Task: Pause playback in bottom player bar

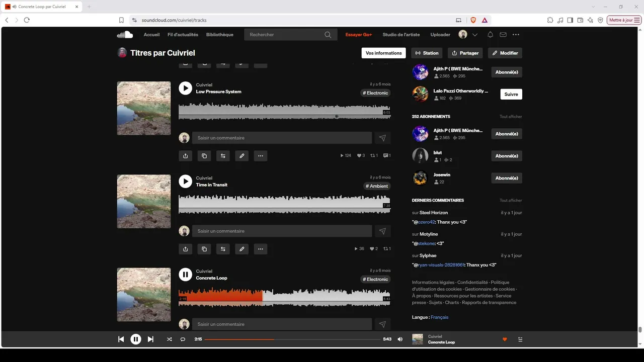Action: (x=136, y=339)
